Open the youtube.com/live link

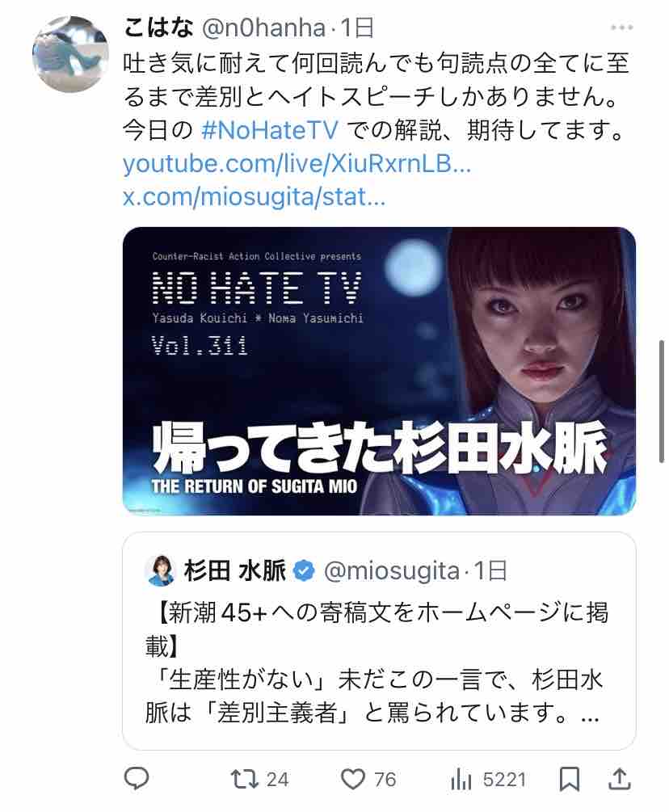(x=297, y=164)
